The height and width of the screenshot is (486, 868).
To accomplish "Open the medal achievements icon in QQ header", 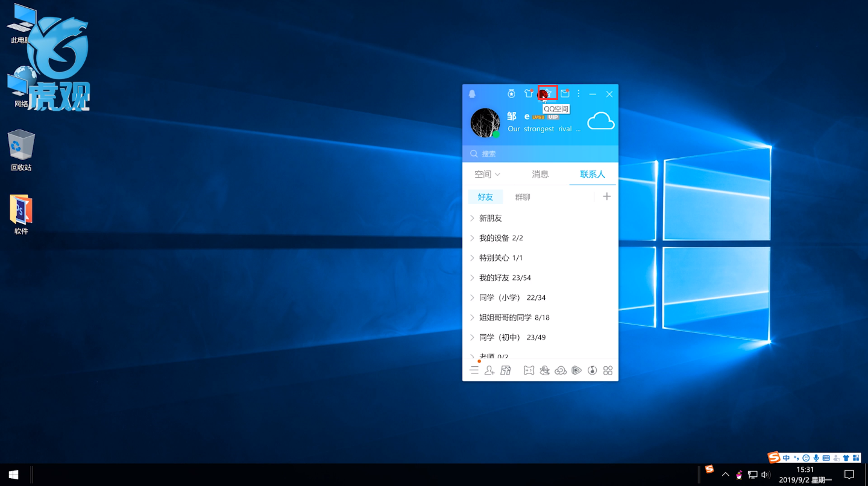I will click(511, 93).
